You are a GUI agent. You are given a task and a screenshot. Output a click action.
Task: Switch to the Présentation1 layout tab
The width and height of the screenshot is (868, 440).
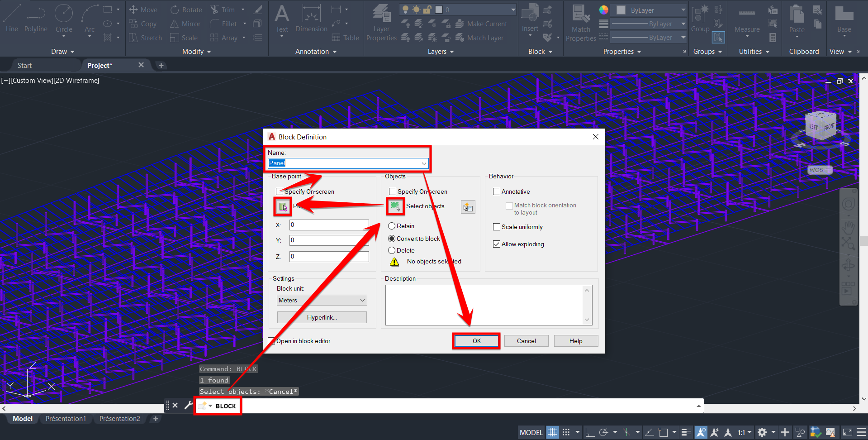(66, 419)
